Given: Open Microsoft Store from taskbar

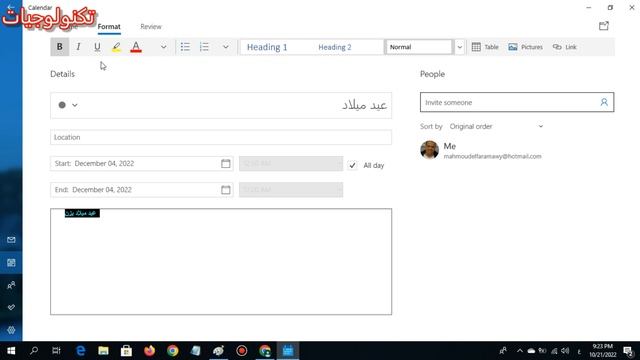Looking at the screenshot, I should pos(126,351).
